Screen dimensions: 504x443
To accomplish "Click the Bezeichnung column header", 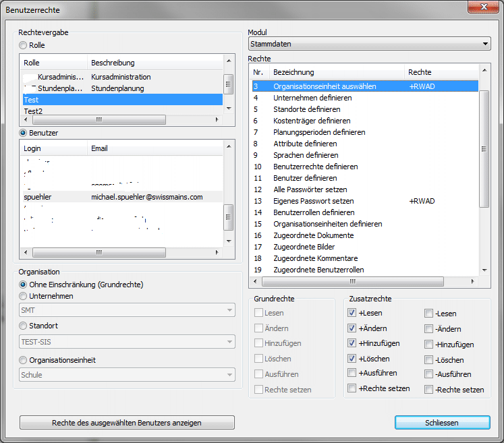I will click(337, 72).
